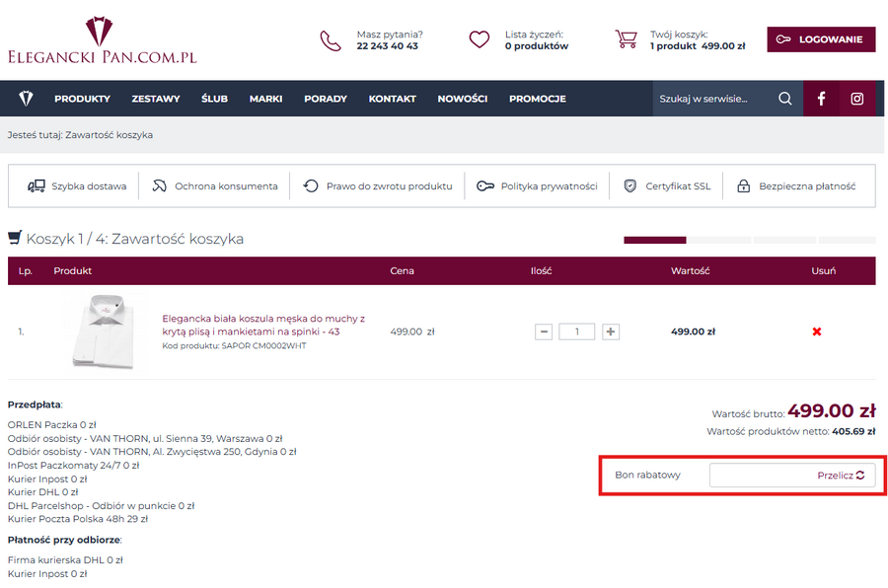Open the Instagram icon link
Screen dimensions: 888x588
point(857,99)
